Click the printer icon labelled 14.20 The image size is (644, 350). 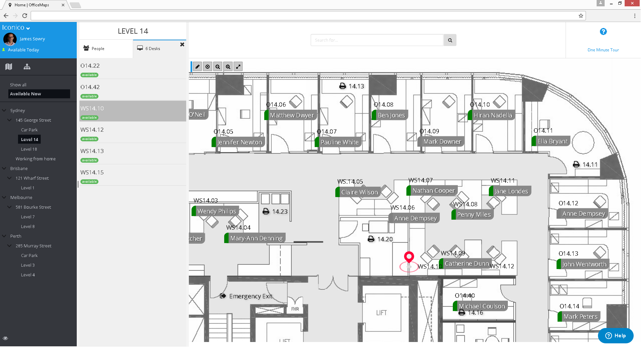pyautogui.click(x=371, y=239)
